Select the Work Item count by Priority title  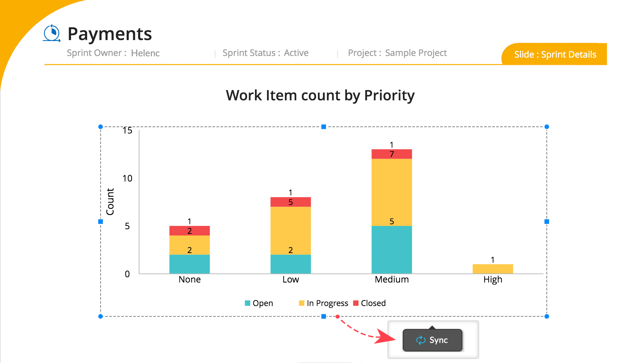point(320,95)
